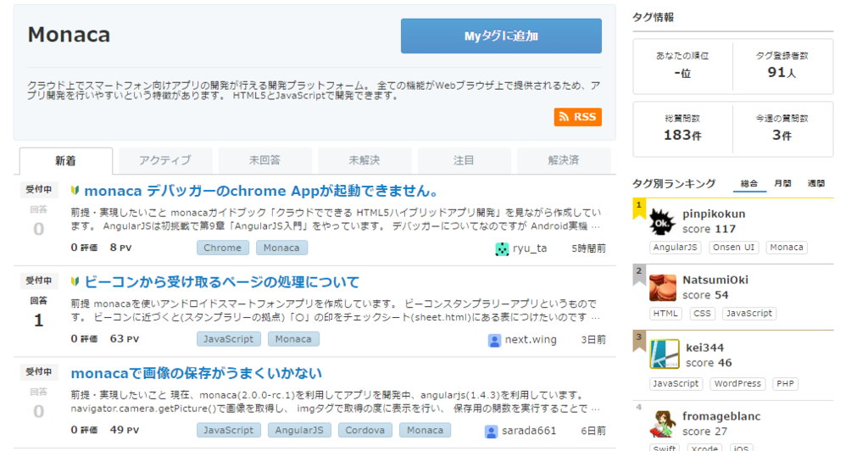Click the あなたの順位 stat box
The image size is (868, 451).
(682, 66)
